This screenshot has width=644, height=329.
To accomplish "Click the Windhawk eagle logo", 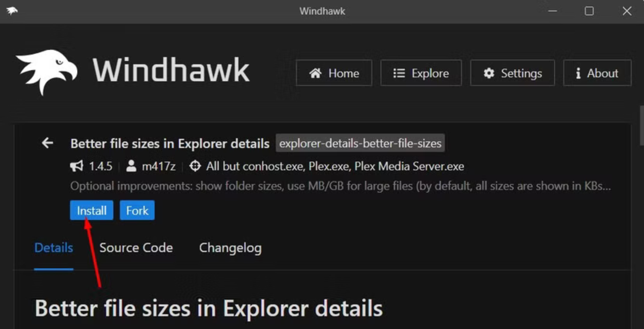I will tap(47, 72).
